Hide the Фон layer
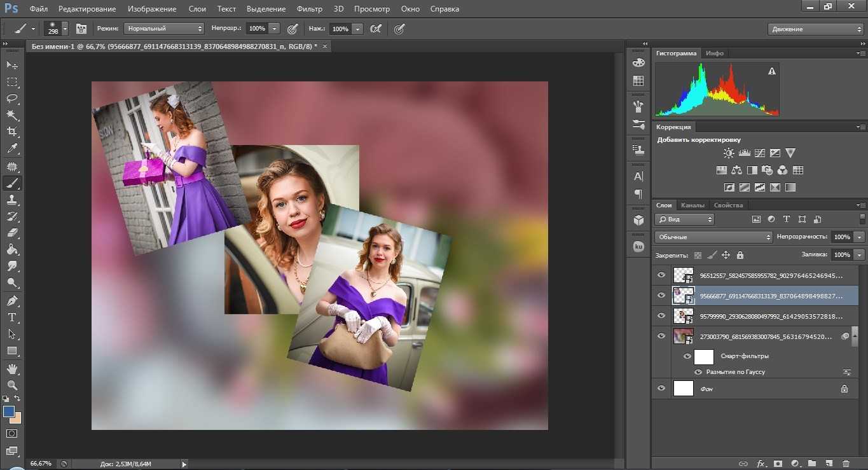This screenshot has width=868, height=470. (661, 389)
